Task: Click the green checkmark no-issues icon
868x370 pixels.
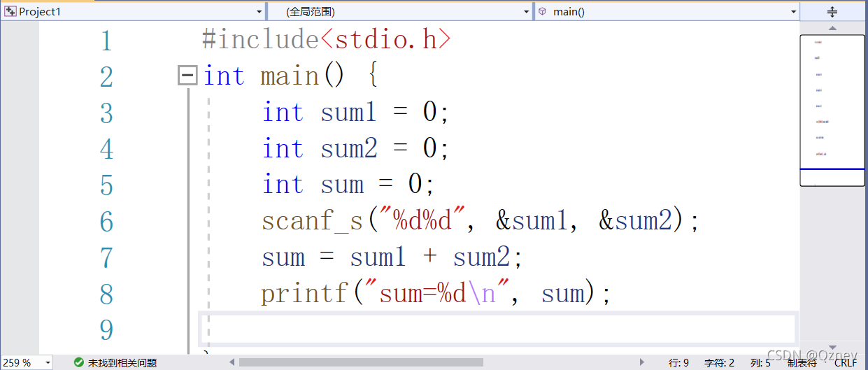Action: 79,362
